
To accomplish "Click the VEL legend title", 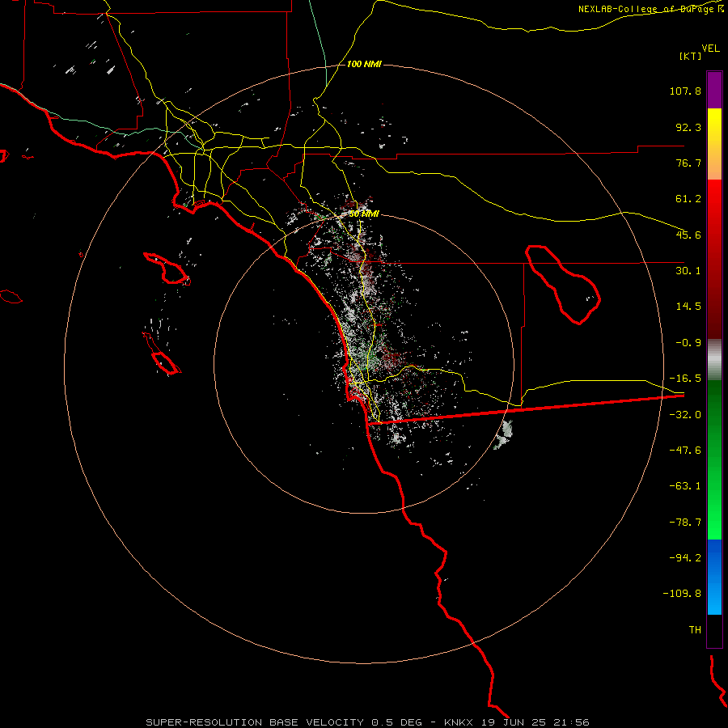I will [710, 48].
